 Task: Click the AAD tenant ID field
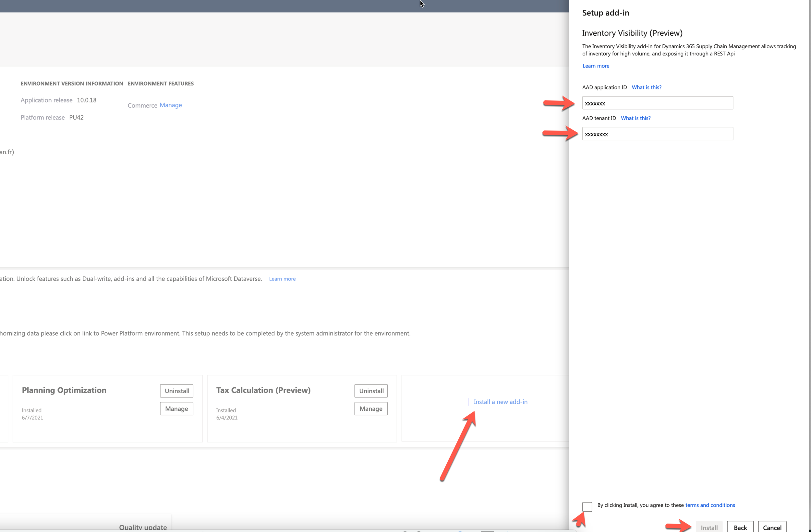pos(657,134)
